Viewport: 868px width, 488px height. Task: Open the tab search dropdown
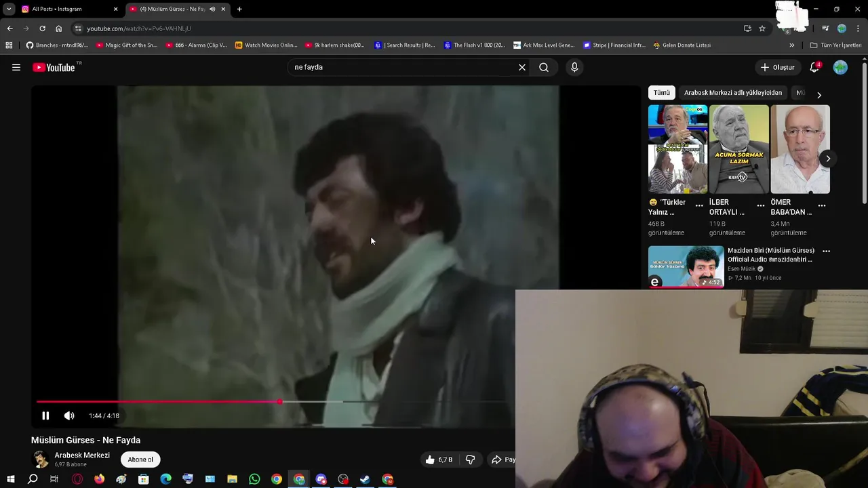coord(8,9)
